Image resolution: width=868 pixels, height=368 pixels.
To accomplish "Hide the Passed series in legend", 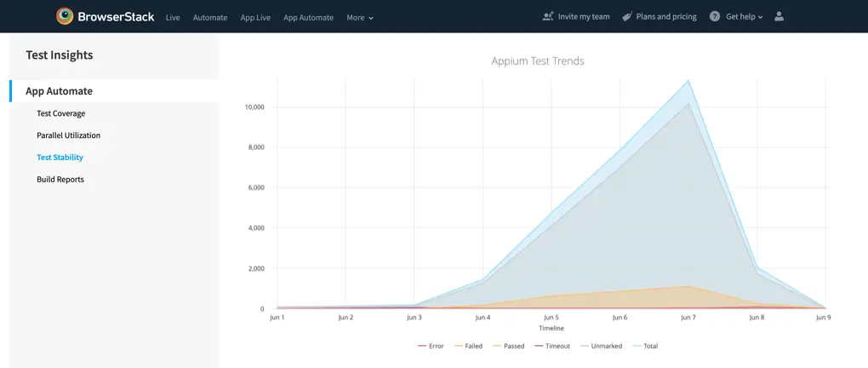I will point(507,346).
